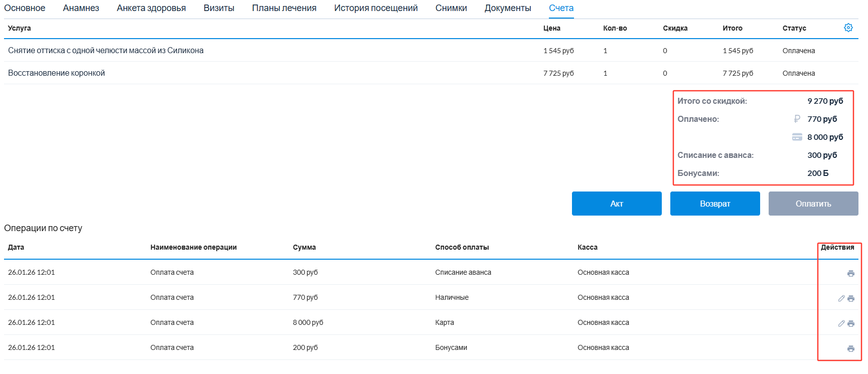Click the Способ оплаты column header

[462, 247]
